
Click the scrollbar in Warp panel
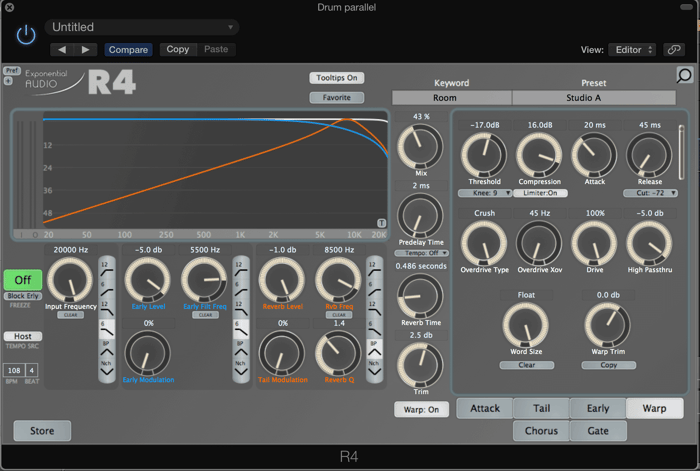(681, 152)
